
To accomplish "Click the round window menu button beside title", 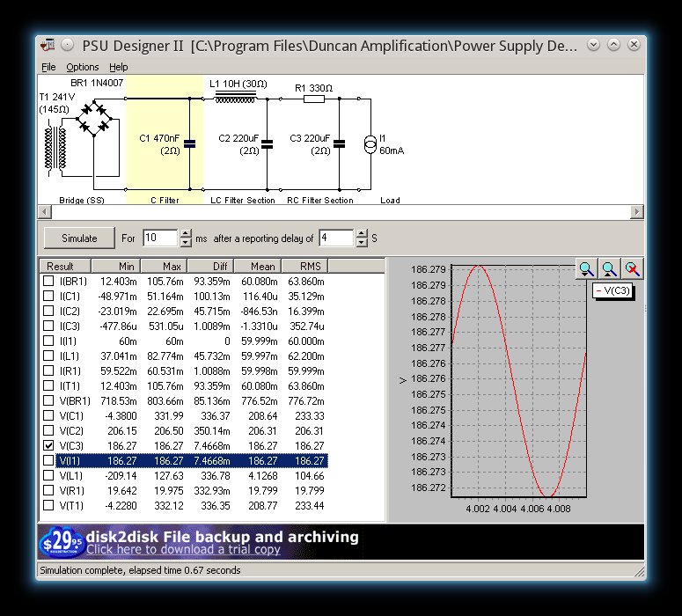I will pos(67,45).
